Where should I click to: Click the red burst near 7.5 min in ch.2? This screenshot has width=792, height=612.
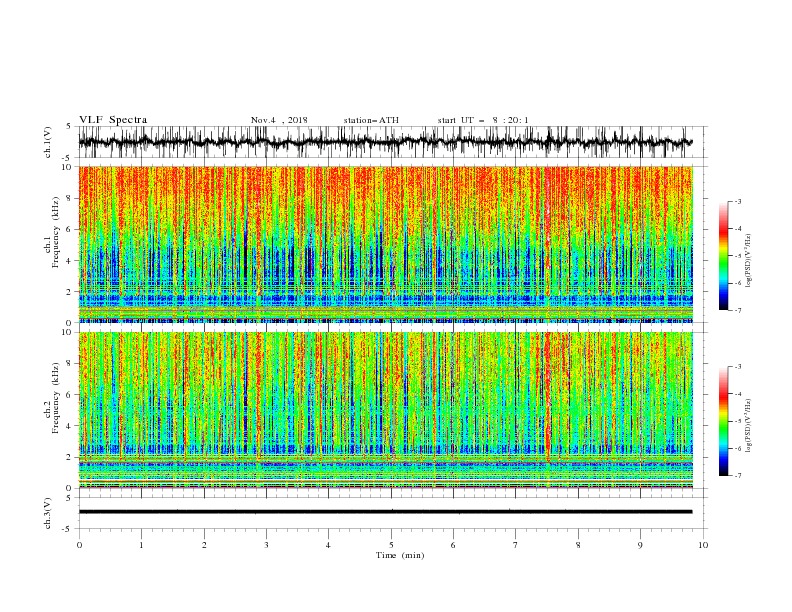548,399
